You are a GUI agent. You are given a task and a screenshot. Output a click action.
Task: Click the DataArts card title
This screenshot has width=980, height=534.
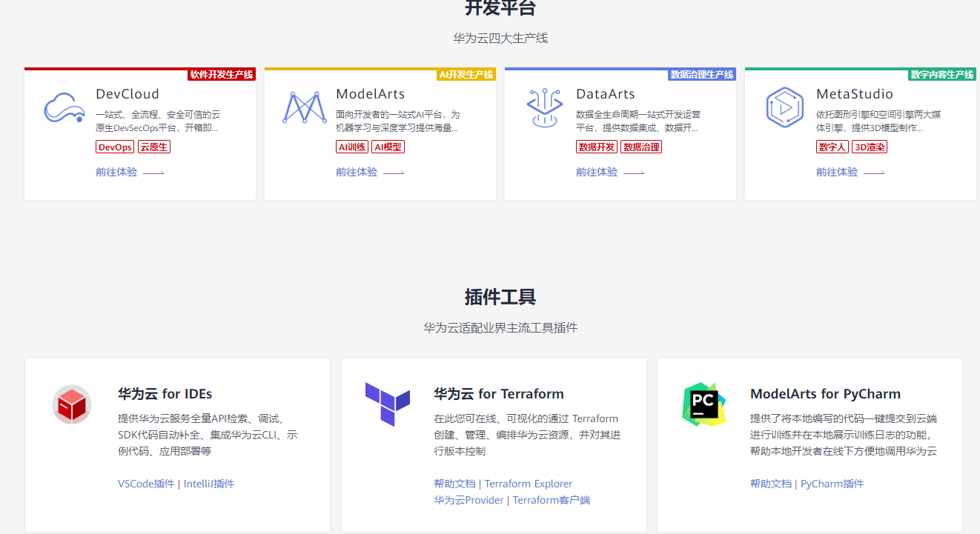[606, 94]
